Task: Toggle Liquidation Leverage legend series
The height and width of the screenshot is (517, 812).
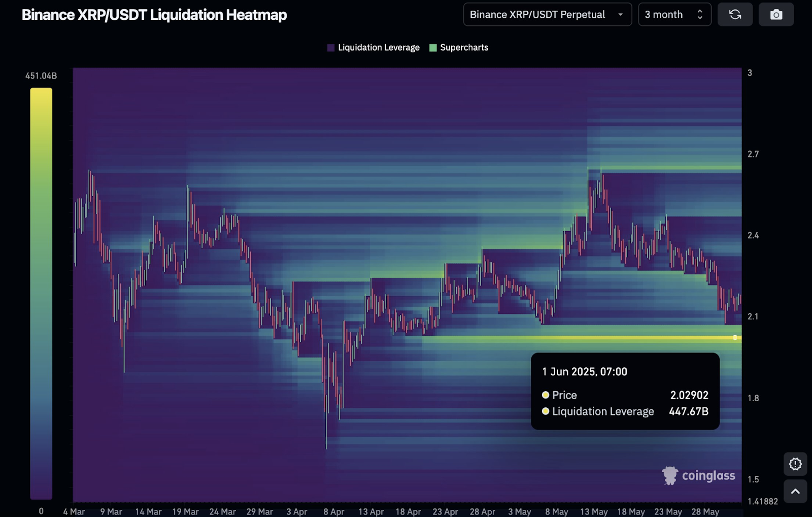Action: pyautogui.click(x=374, y=47)
